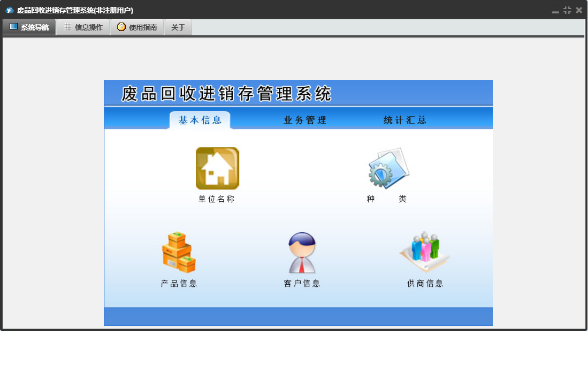This screenshot has width=588, height=387.
Task: Click the 种类 label
Action: point(387,199)
